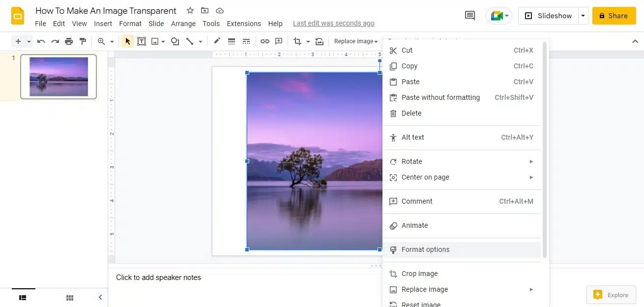Viewport: 644px width, 307px height.
Task: Open the File menu
Action: pyautogui.click(x=40, y=24)
